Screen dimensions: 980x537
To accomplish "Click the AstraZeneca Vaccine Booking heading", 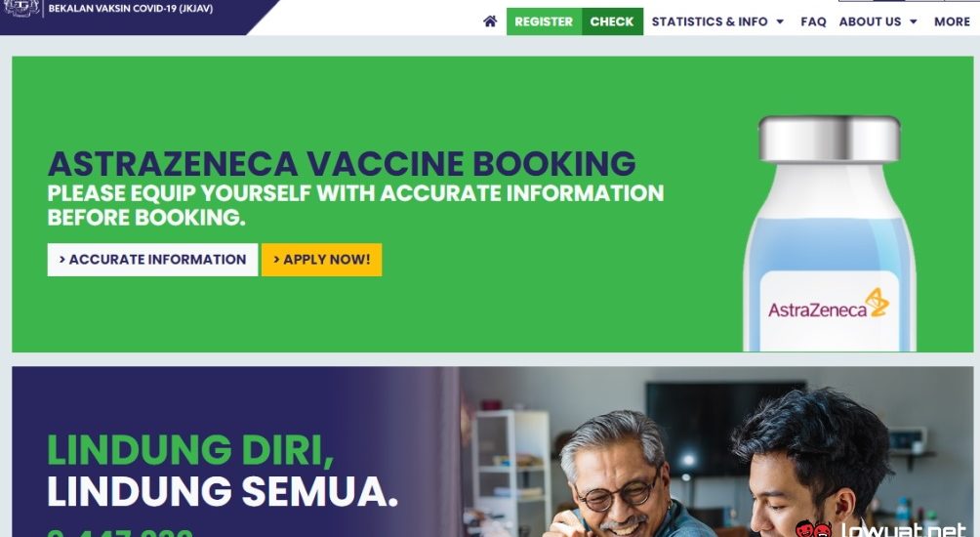I will (x=342, y=164).
